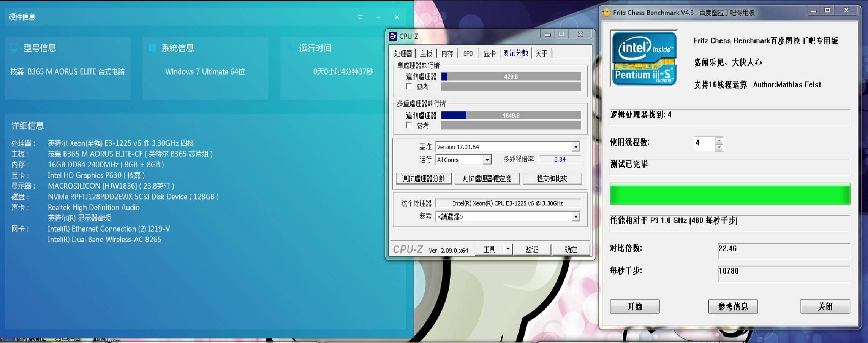Click the 确定 button in CPU-Z
868x343 pixels.
[571, 249]
